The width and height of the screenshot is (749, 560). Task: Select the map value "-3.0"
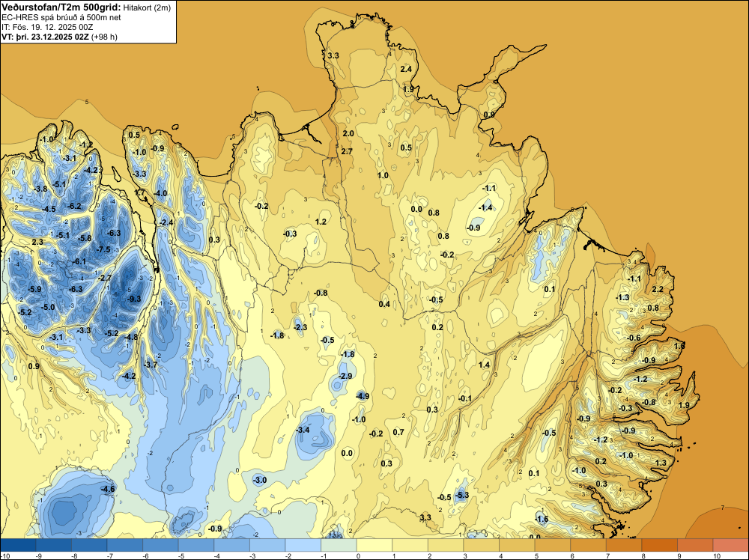259,481
